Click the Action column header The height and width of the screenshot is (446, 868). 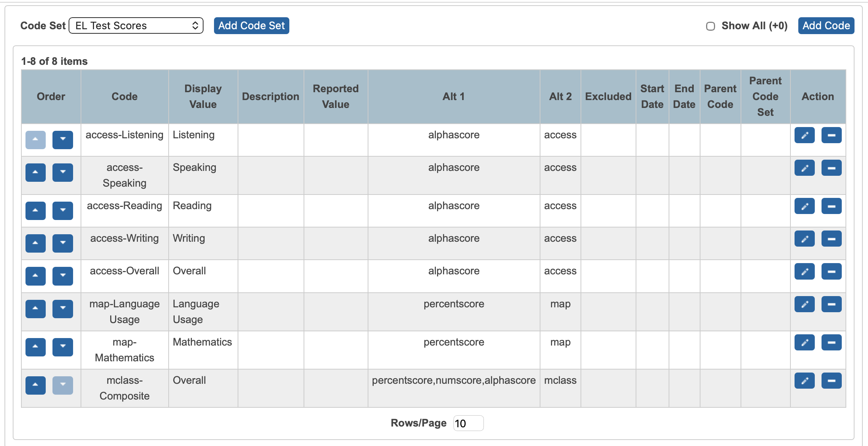click(x=818, y=97)
